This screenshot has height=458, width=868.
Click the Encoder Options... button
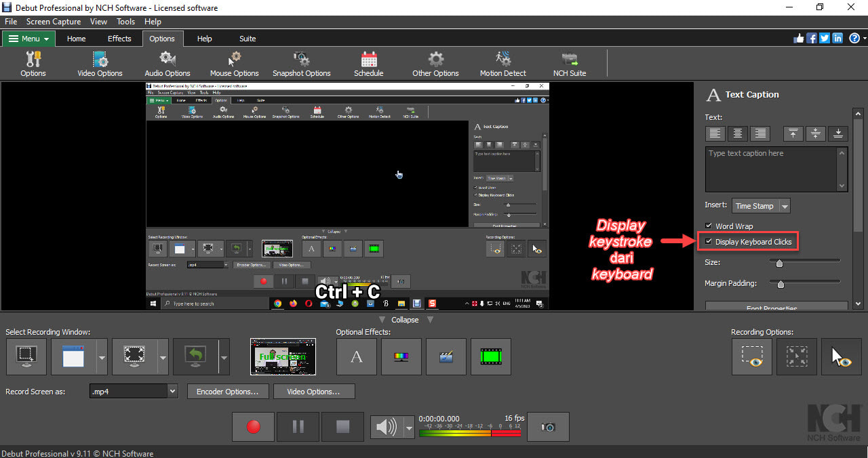click(x=227, y=392)
